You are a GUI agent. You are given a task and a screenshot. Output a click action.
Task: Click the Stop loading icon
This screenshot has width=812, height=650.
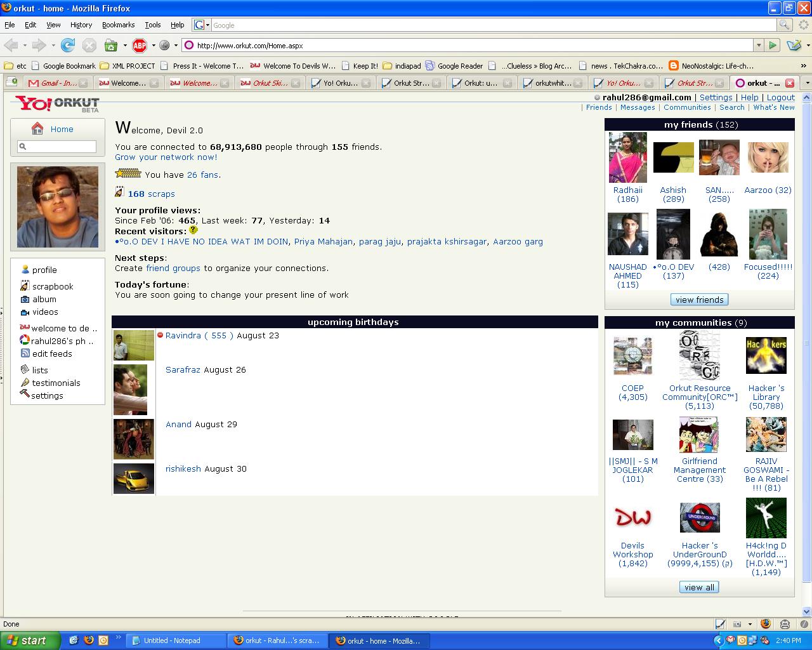coord(89,45)
